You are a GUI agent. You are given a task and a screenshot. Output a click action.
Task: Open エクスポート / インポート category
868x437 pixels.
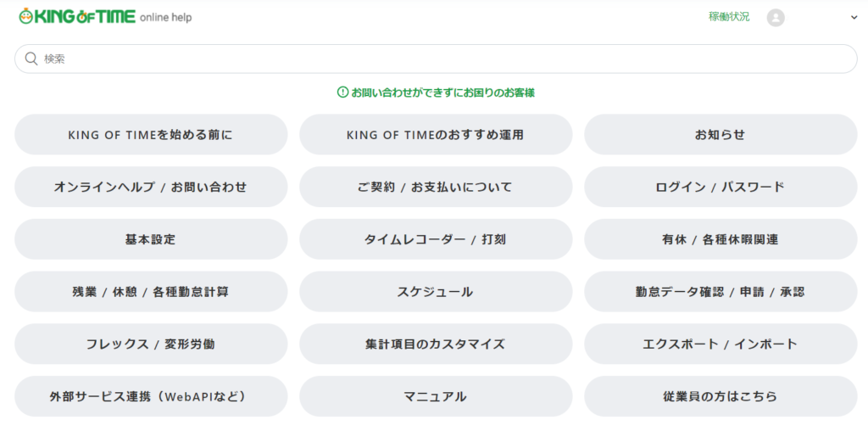721,344
